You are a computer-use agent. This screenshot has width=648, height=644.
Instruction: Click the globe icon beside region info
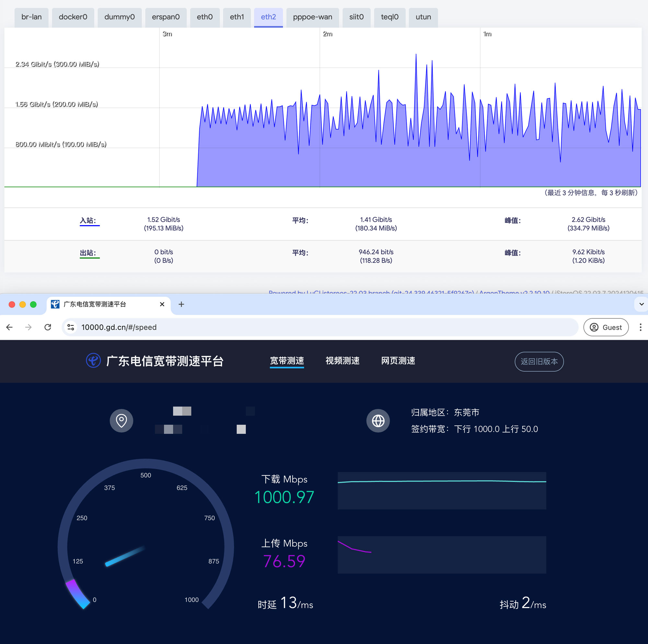tap(378, 420)
